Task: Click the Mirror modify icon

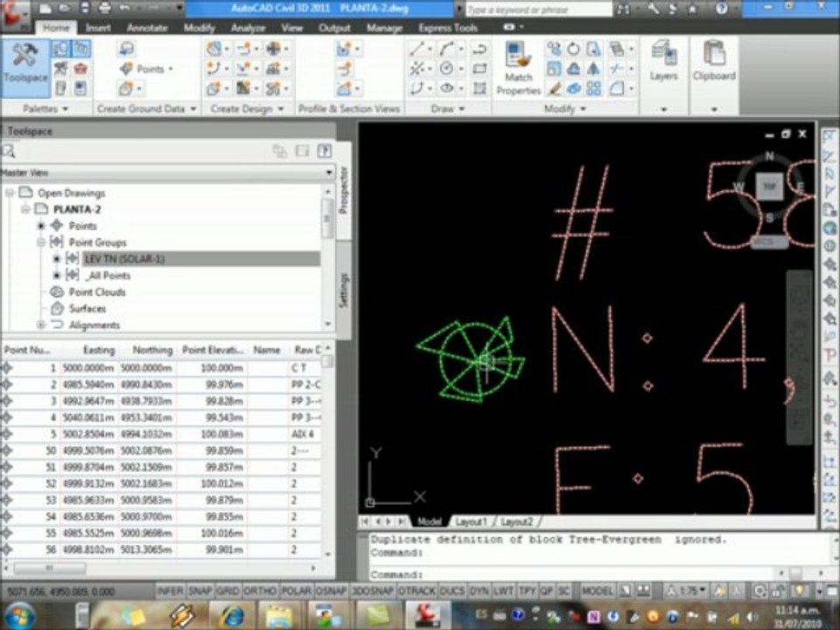Action: [593, 68]
